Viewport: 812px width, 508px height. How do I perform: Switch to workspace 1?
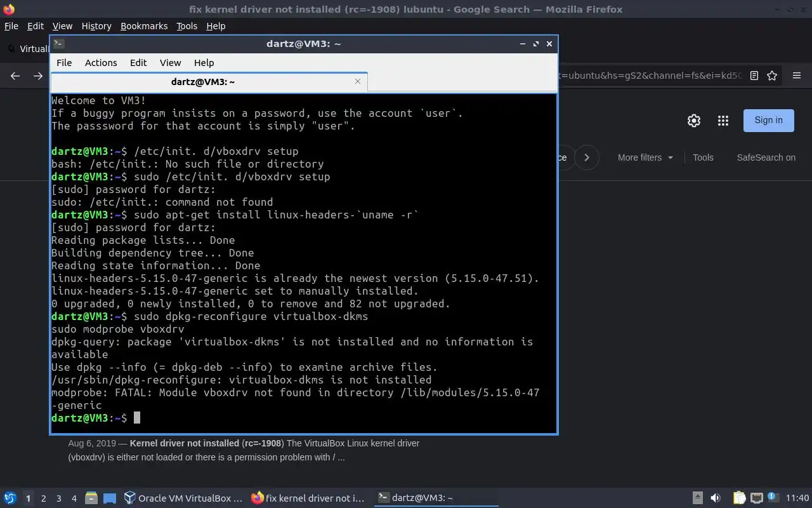click(x=28, y=498)
